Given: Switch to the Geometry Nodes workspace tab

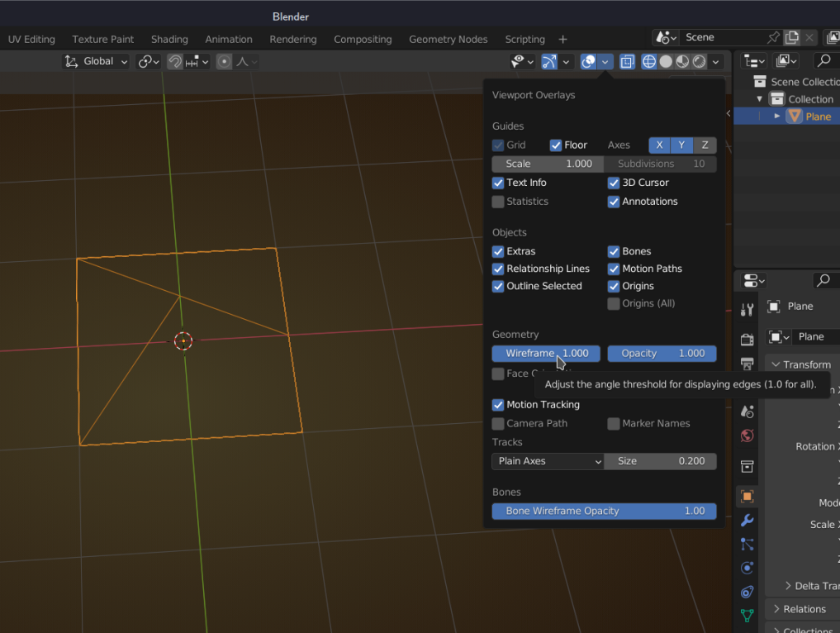Looking at the screenshot, I should (448, 39).
